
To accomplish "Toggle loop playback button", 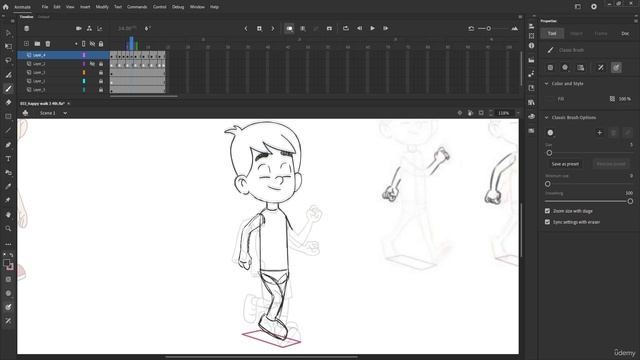I will point(346,28).
